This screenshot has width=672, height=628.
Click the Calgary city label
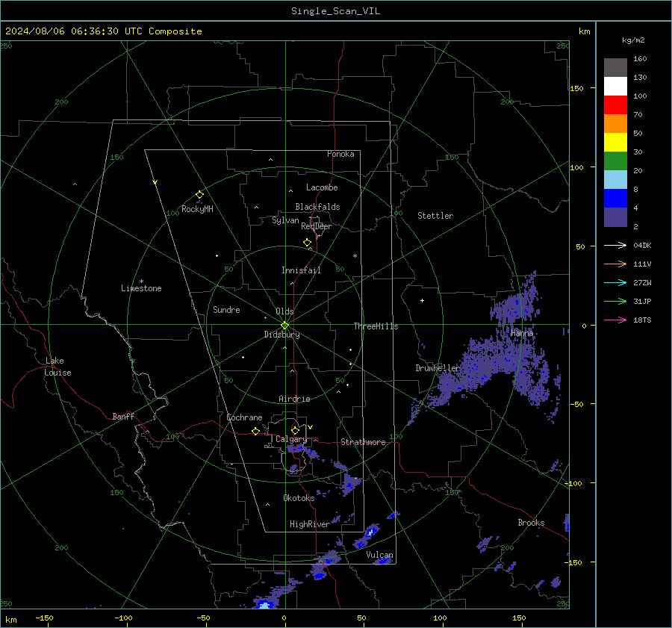point(291,439)
